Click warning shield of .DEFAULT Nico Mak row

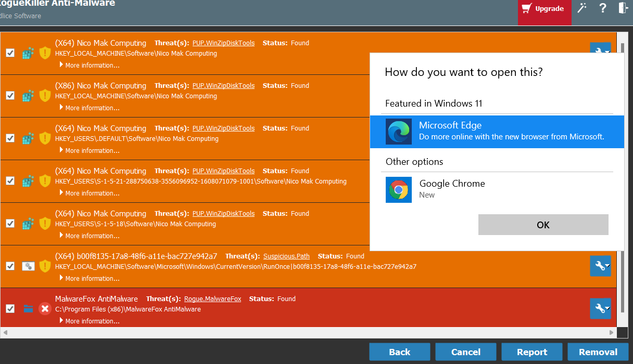point(45,138)
